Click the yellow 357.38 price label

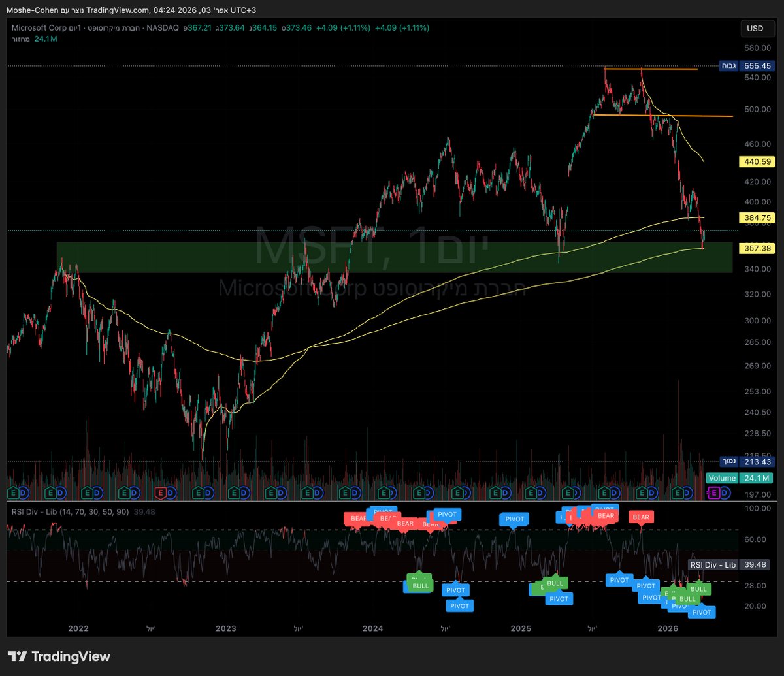[757, 248]
